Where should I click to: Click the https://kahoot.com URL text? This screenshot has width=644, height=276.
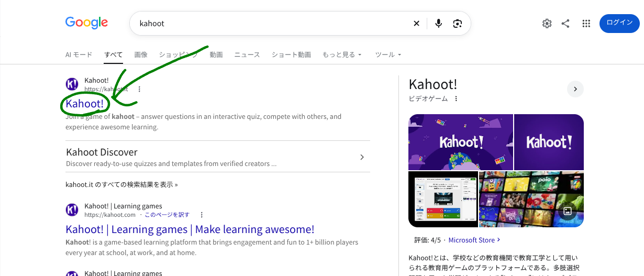[110, 215]
